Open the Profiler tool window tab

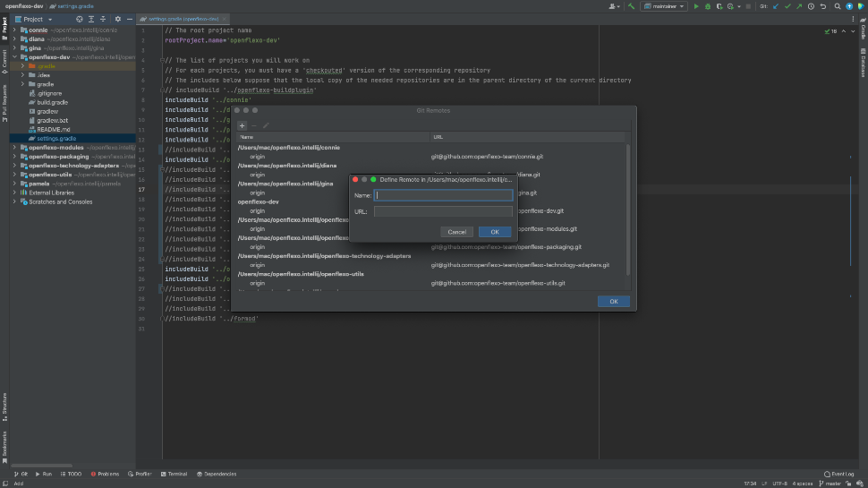140,475
